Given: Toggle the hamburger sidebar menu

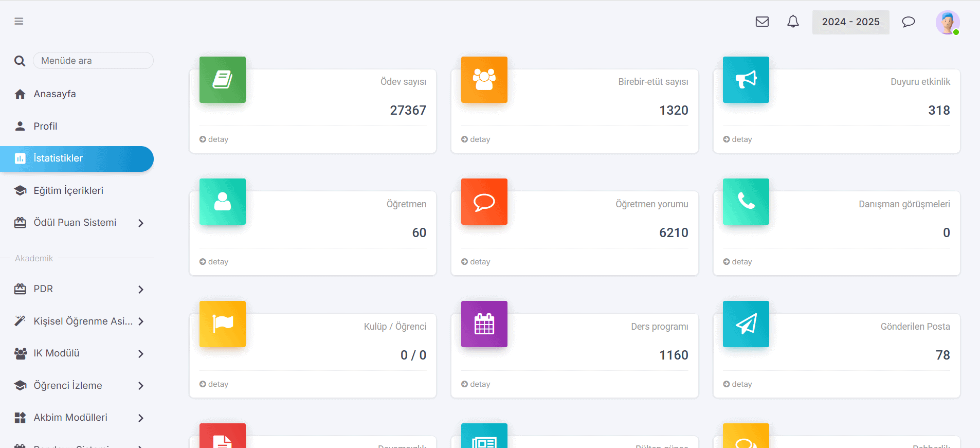Looking at the screenshot, I should [x=19, y=21].
